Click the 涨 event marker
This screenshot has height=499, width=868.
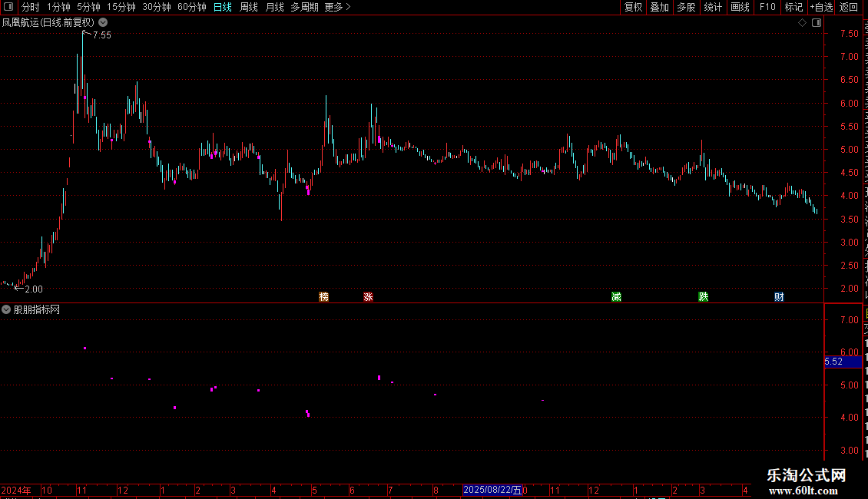point(368,297)
